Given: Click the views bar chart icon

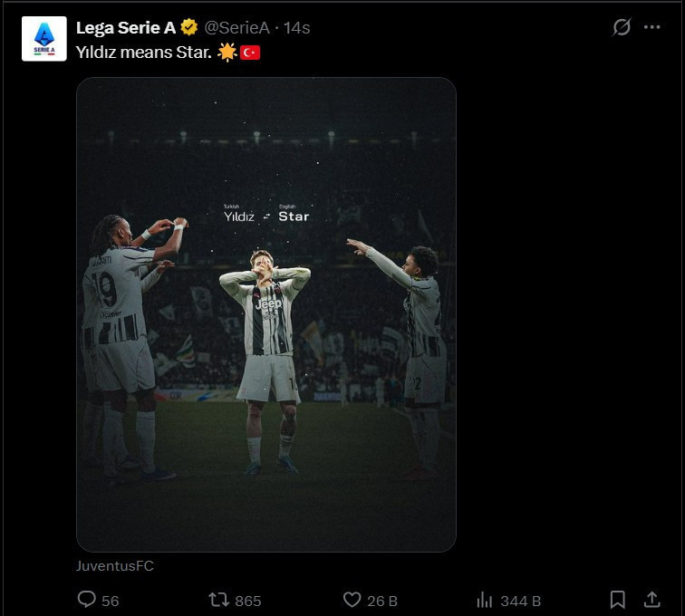Looking at the screenshot, I should tap(485, 600).
